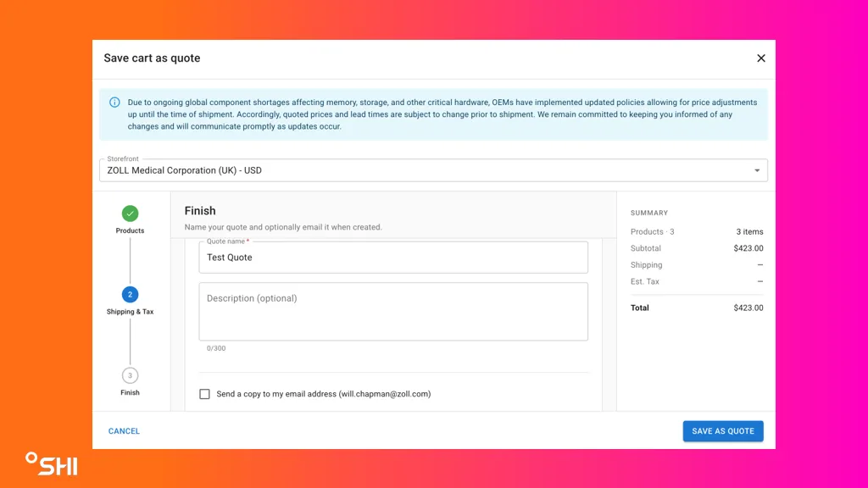Click the Subtotal $423.00 value

(748, 248)
